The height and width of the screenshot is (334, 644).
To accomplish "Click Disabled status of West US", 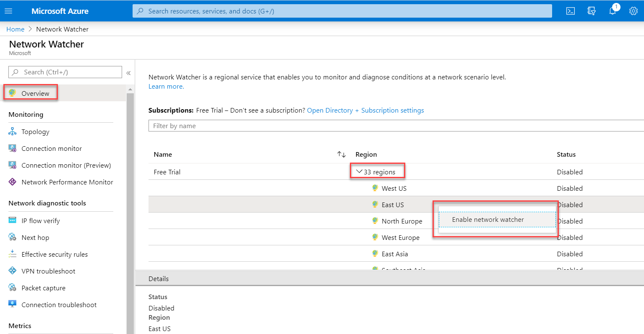I will [570, 188].
